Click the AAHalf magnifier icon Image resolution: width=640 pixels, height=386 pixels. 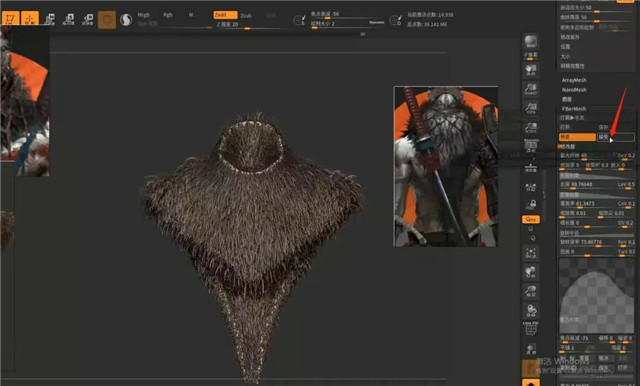pyautogui.click(x=531, y=128)
